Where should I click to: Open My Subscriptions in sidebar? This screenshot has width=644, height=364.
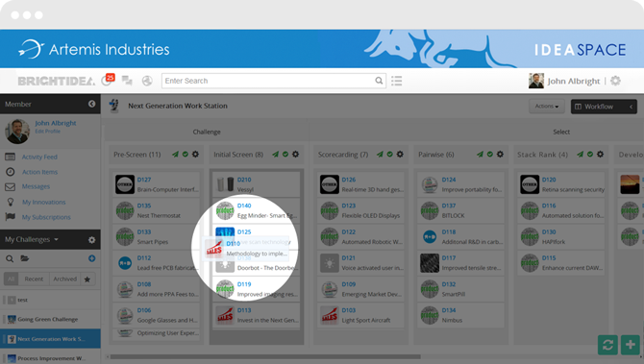(46, 217)
